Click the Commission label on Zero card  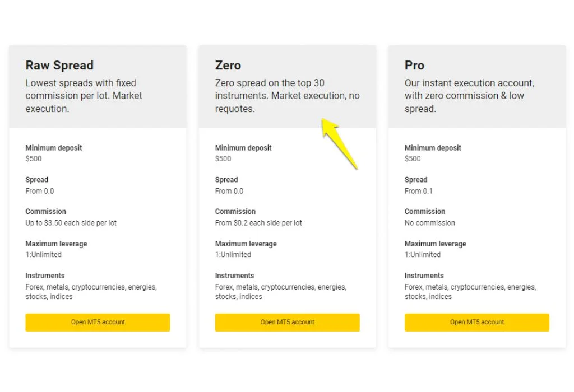(x=235, y=211)
